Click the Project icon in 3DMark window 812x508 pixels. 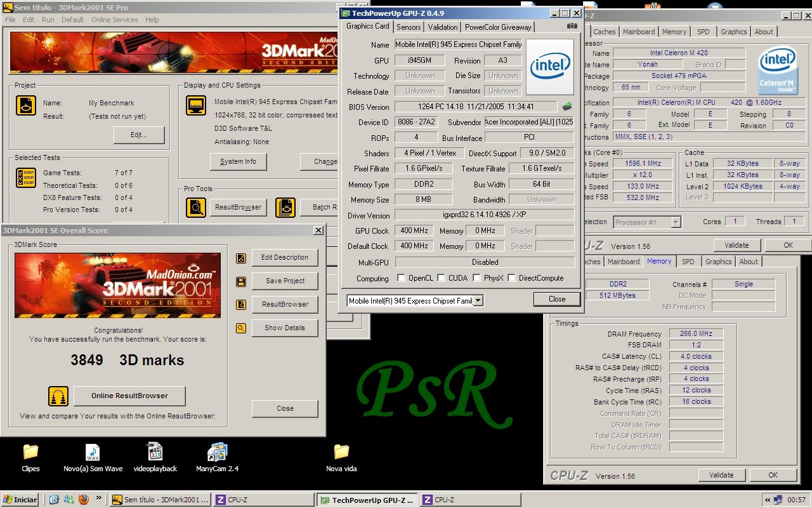click(x=26, y=105)
